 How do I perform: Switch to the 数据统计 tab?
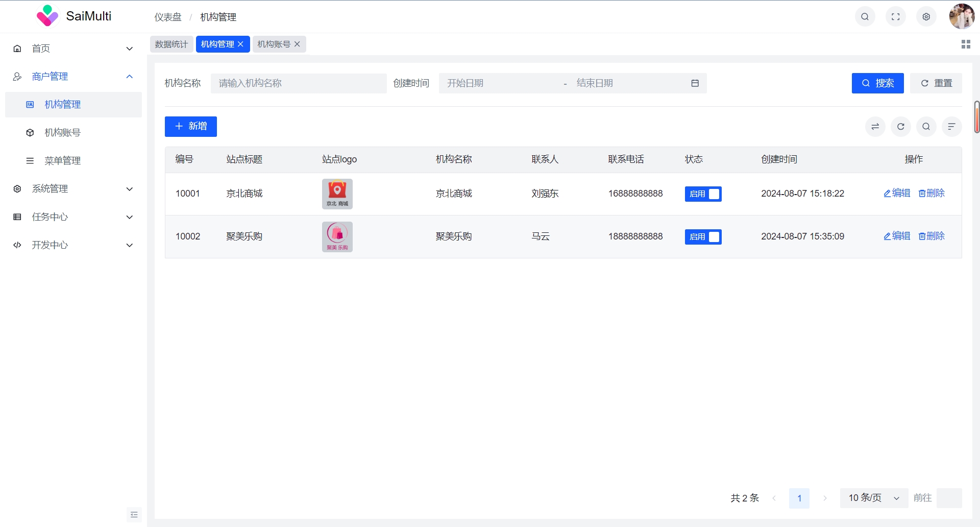coord(171,44)
